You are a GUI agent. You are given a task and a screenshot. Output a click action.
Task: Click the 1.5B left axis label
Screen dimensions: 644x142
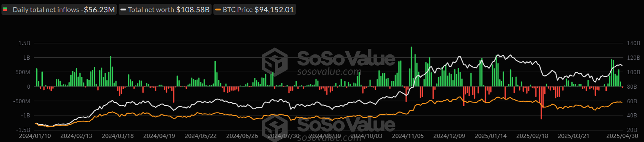(x=24, y=43)
